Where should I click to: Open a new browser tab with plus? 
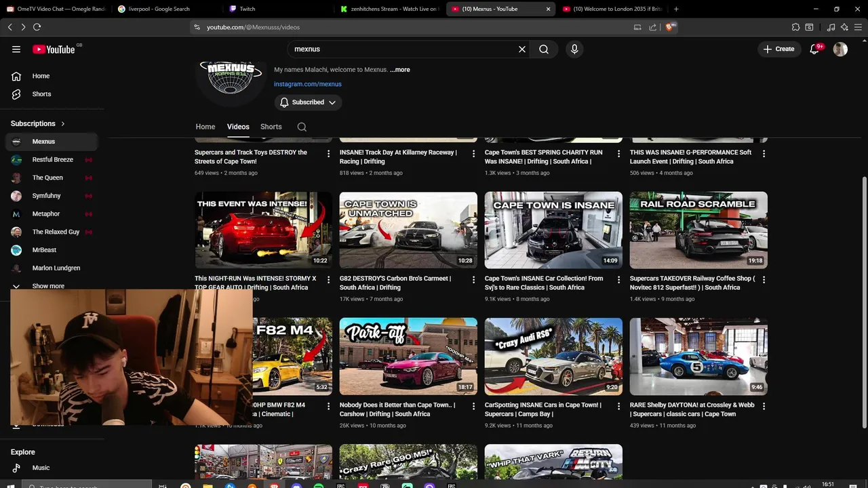676,9
